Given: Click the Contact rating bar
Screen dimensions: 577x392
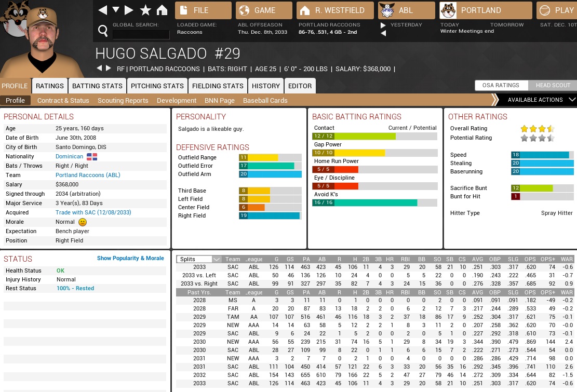Looking at the screenshot, I should point(374,137).
